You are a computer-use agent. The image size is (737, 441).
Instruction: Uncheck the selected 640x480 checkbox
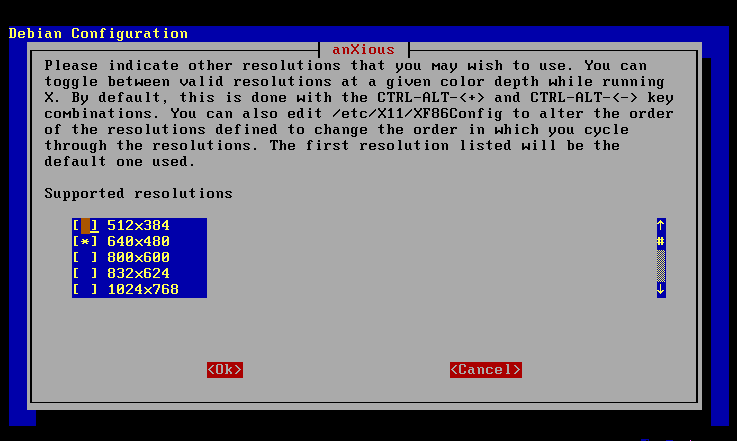[86, 242]
